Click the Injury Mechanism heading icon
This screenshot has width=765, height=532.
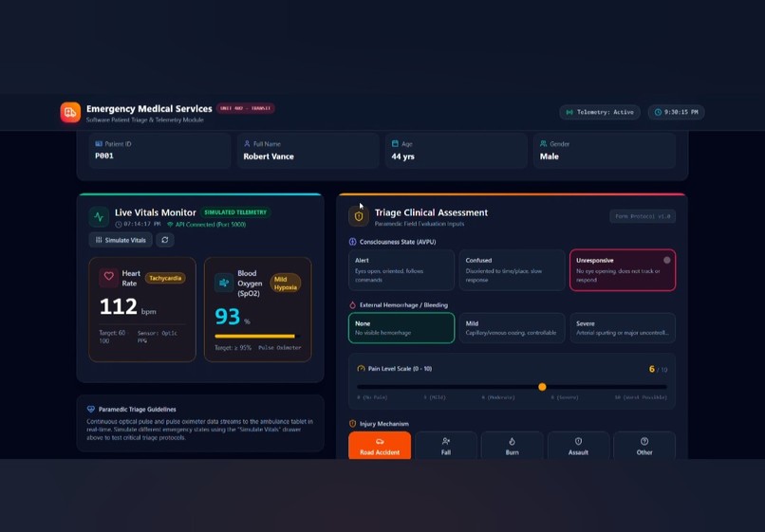click(x=353, y=424)
